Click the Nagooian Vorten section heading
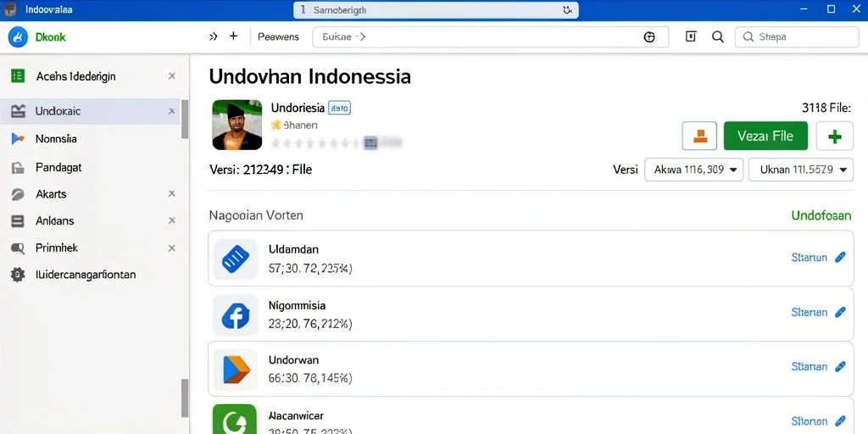 256,215
